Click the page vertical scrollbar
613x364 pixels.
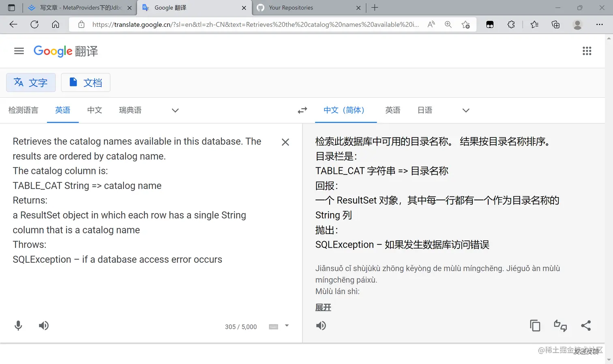(609, 199)
